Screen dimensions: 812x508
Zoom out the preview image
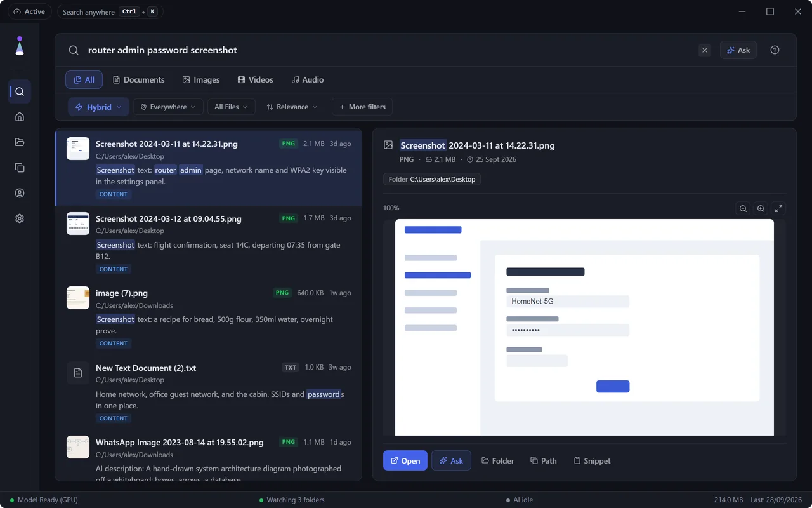pyautogui.click(x=743, y=208)
